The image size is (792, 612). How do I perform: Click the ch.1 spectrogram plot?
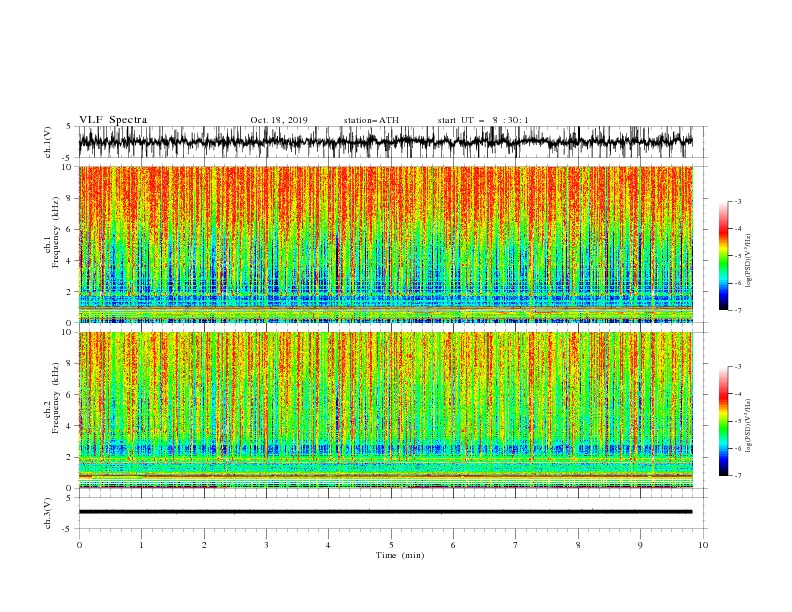[x=386, y=244]
